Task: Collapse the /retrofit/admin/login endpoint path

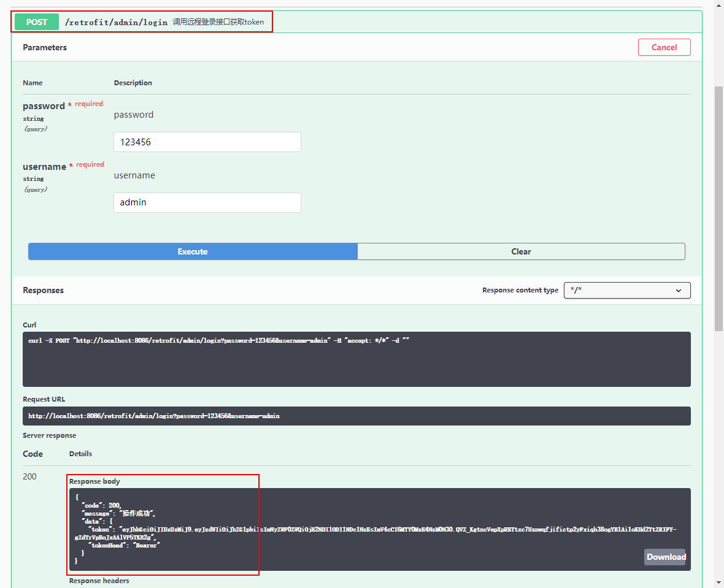Action: click(116, 22)
